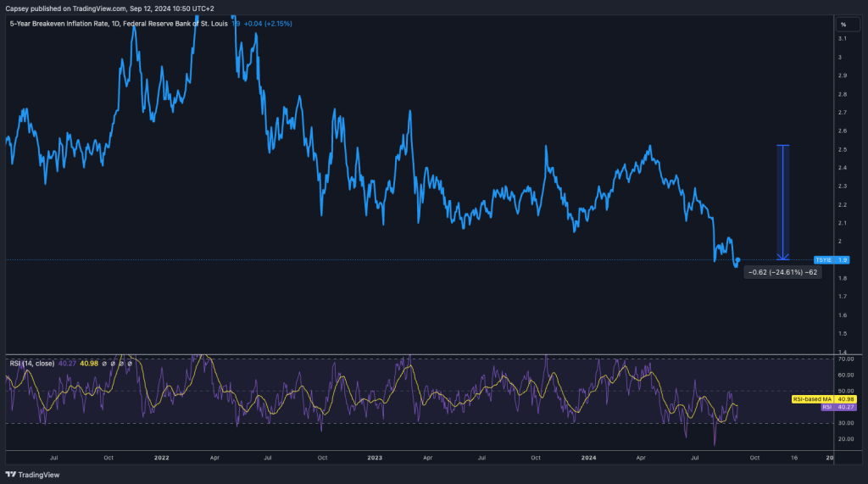This screenshot has height=484, width=868.
Task: Click the 2022 label on time axis
Action: click(163, 457)
